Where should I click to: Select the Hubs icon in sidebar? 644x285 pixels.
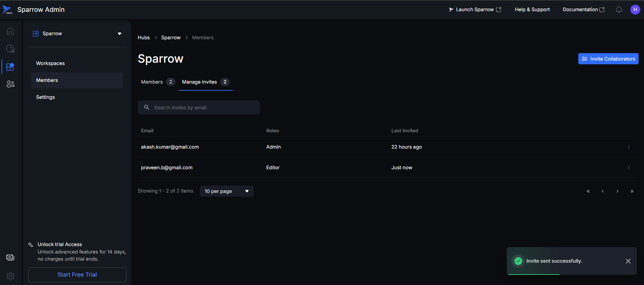(11, 67)
